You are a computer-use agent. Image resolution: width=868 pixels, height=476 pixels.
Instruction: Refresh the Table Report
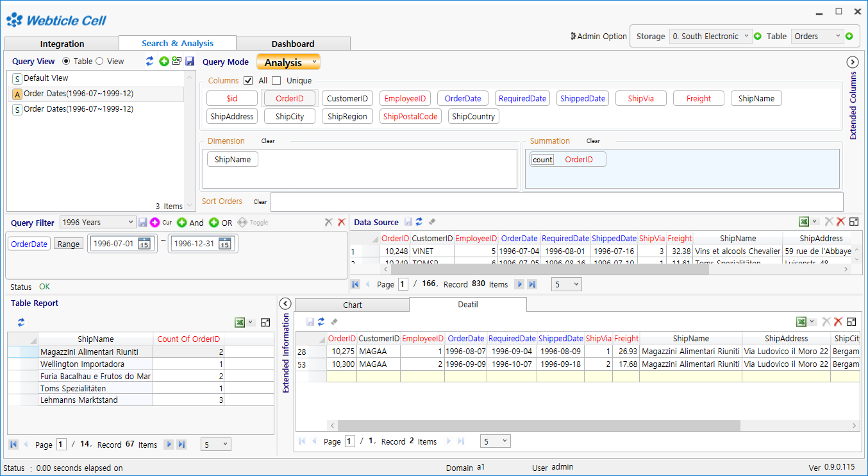(x=21, y=323)
